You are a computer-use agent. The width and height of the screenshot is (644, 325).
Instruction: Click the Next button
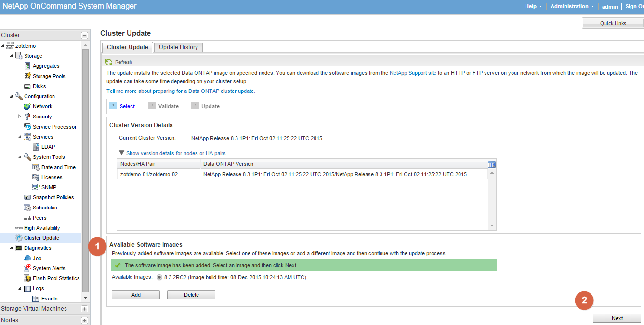617,318
